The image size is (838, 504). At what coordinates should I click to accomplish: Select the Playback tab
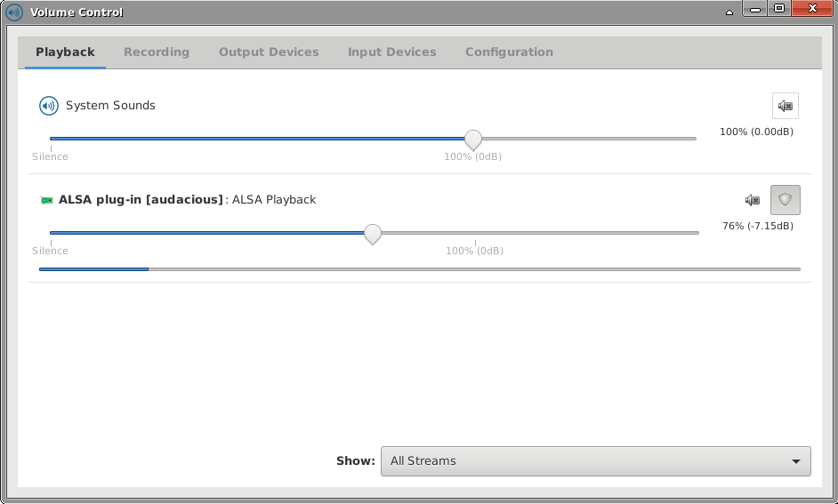click(x=65, y=52)
